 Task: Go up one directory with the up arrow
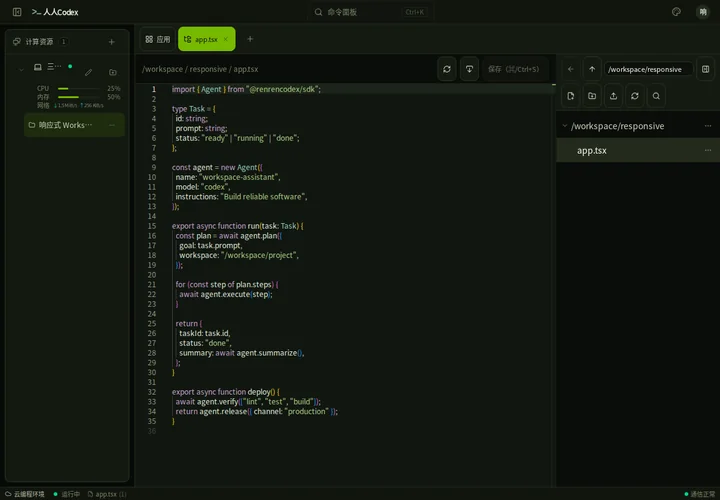pyautogui.click(x=592, y=69)
